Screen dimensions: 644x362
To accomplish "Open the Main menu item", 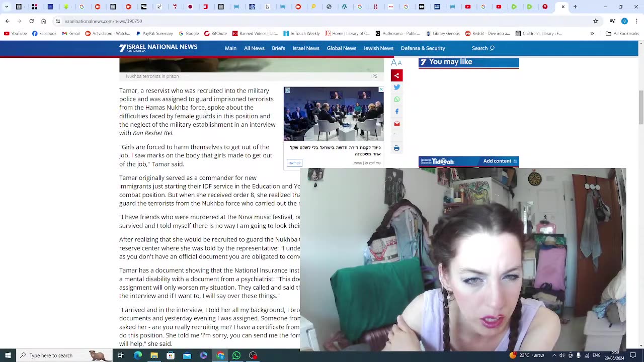I will pos(230,48).
